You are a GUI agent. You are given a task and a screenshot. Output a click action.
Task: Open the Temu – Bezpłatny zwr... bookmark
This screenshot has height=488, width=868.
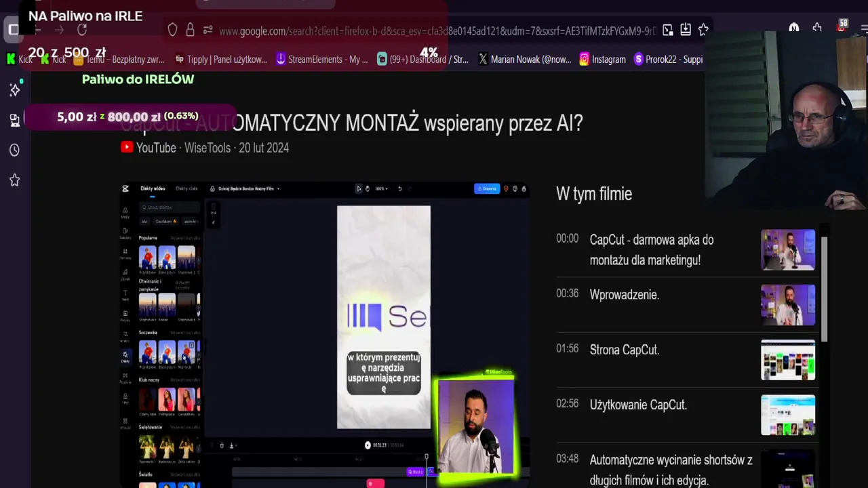119,60
